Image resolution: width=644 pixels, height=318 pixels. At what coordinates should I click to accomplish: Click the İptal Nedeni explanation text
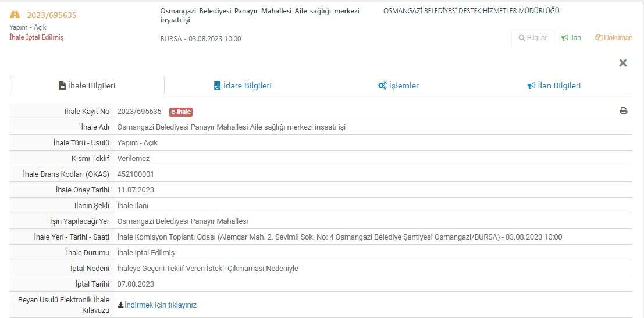pos(209,268)
